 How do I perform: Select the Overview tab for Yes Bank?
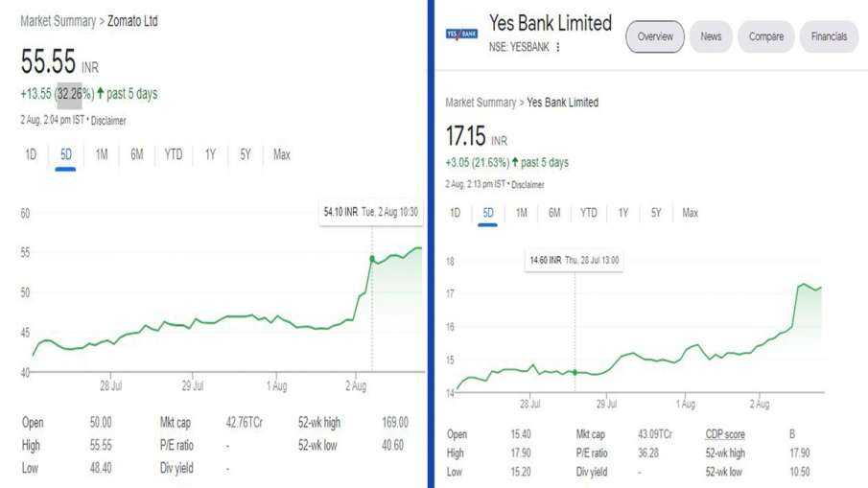(655, 37)
